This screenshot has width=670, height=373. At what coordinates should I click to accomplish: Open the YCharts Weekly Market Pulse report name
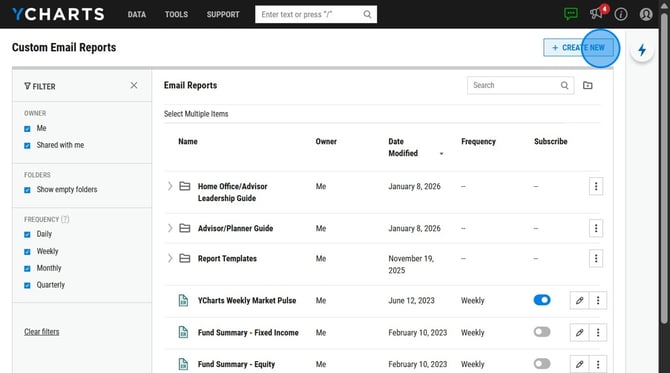(247, 300)
